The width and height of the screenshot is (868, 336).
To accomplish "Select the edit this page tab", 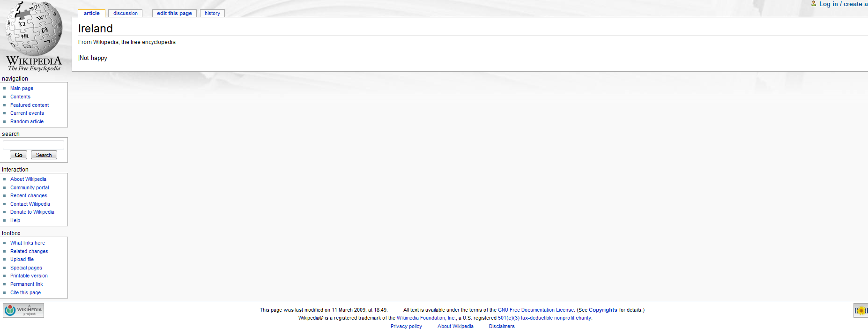I will [174, 13].
